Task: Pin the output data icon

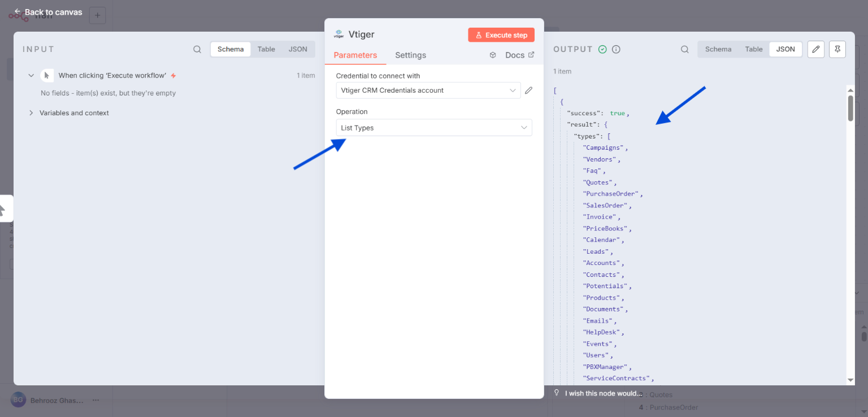Action: click(837, 50)
